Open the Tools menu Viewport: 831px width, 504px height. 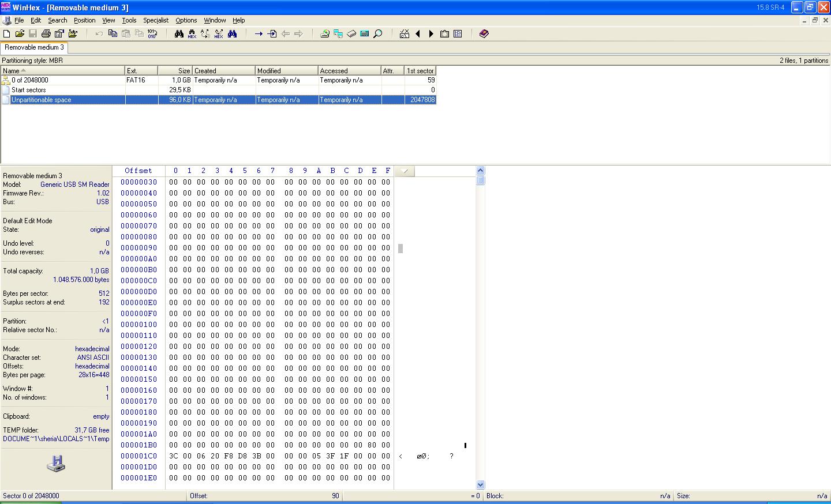point(129,20)
